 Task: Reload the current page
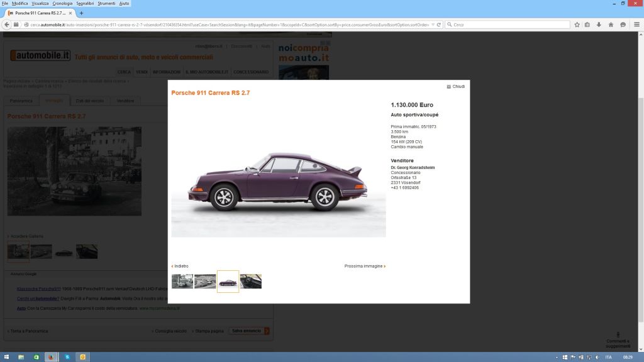click(x=438, y=25)
